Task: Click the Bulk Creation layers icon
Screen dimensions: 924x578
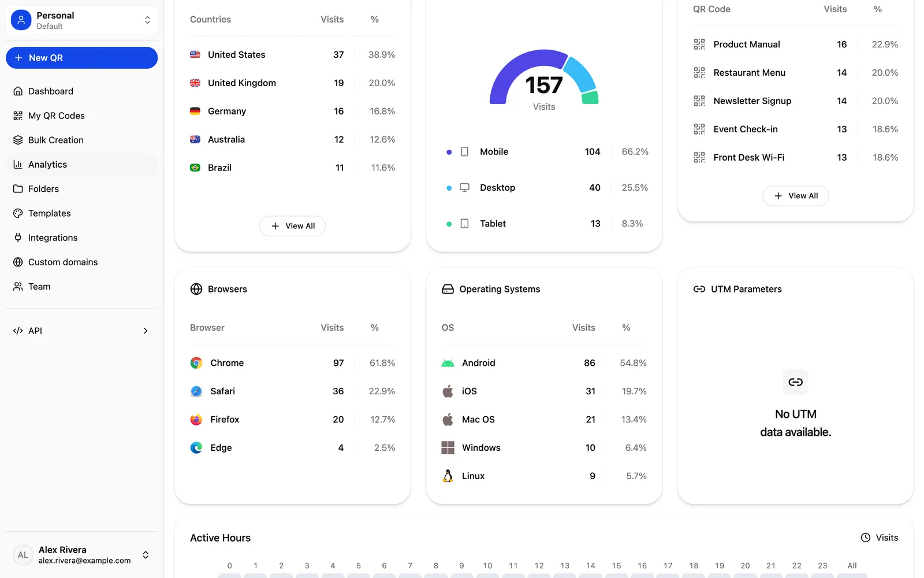Action: pyautogui.click(x=18, y=140)
